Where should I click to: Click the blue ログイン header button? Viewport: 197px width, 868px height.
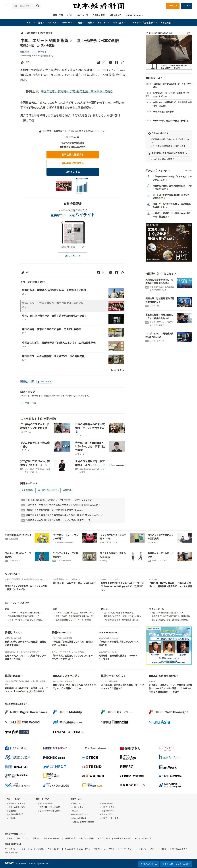tap(187, 6)
